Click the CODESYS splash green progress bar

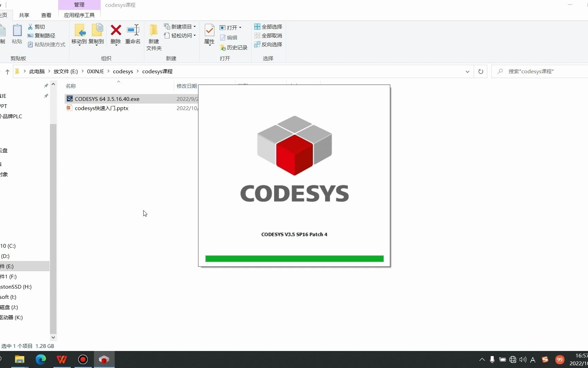(x=294, y=259)
